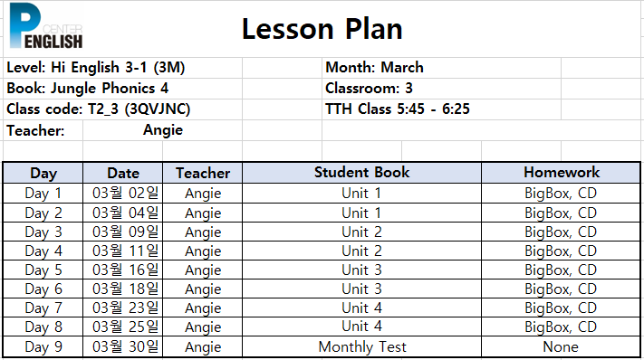Click the Day 1 cell
644x360 pixels.
(43, 194)
